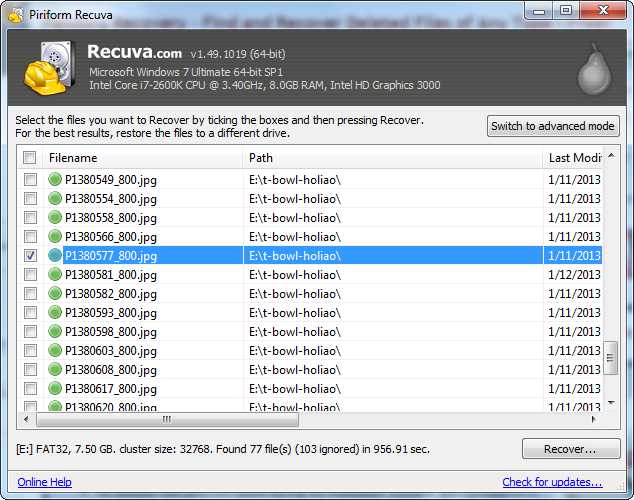Minimize the Piriform Recuva window
634x500 pixels.
(x=539, y=11)
